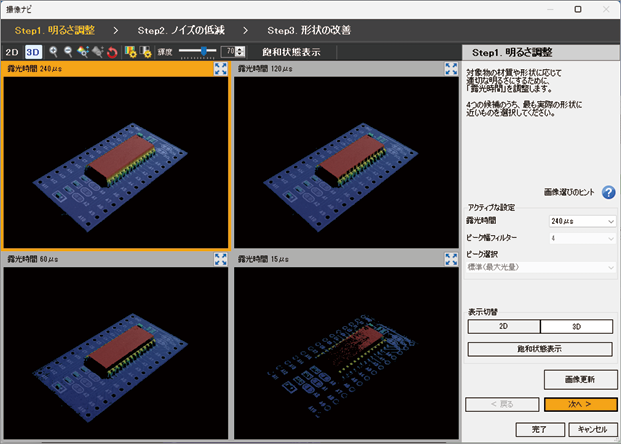Image resolution: width=621 pixels, height=444 pixels.
Task: Maximize the 60μs exposure image panel
Action: (x=221, y=259)
